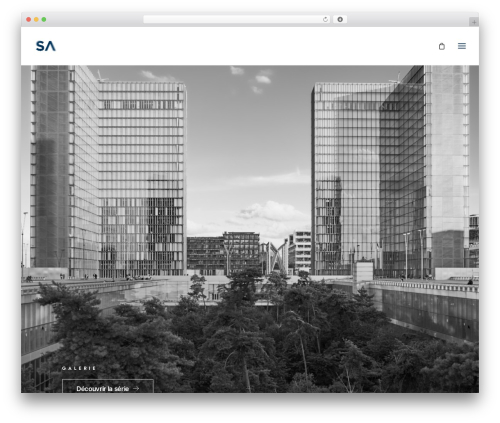Open a new tab with plus button
Image resolution: width=500 pixels, height=423 pixels.
pyautogui.click(x=474, y=22)
